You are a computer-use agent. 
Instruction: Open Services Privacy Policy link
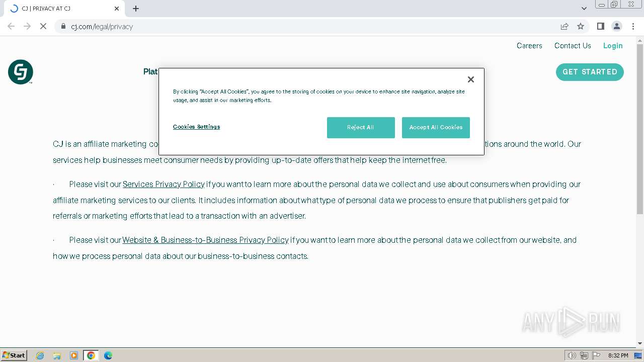164,184
